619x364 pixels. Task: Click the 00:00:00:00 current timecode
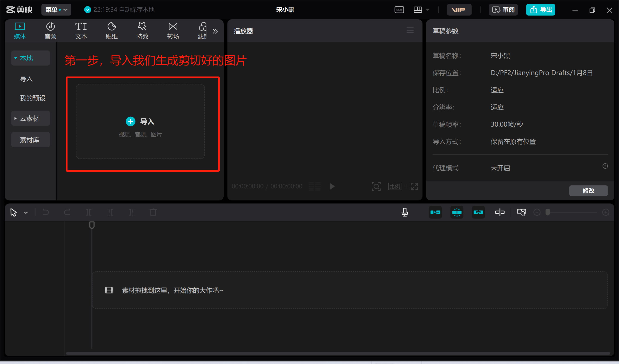248,186
